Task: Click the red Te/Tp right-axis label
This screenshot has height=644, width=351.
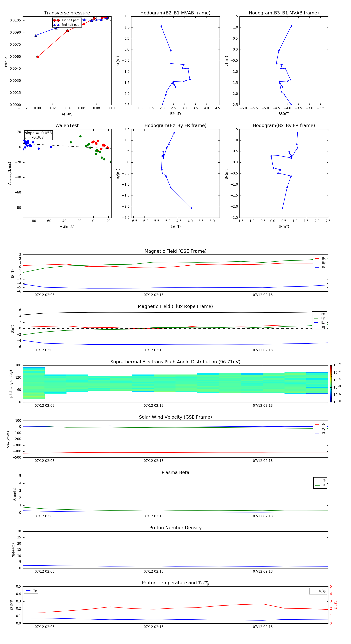Action: pyautogui.click(x=336, y=605)
